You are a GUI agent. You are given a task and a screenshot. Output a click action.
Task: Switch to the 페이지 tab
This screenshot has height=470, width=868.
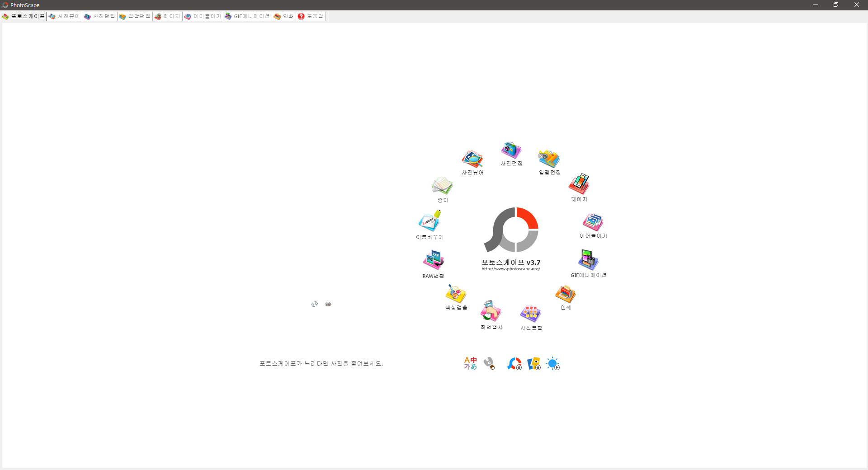click(x=167, y=16)
